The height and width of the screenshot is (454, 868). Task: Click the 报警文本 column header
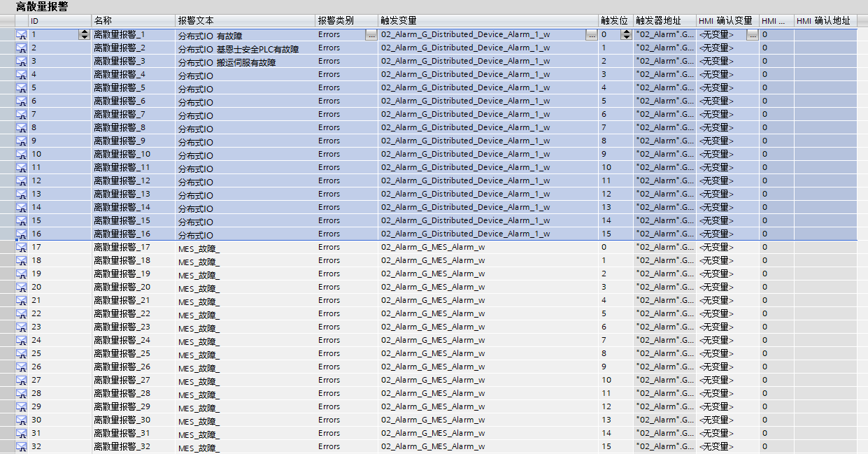(245, 21)
